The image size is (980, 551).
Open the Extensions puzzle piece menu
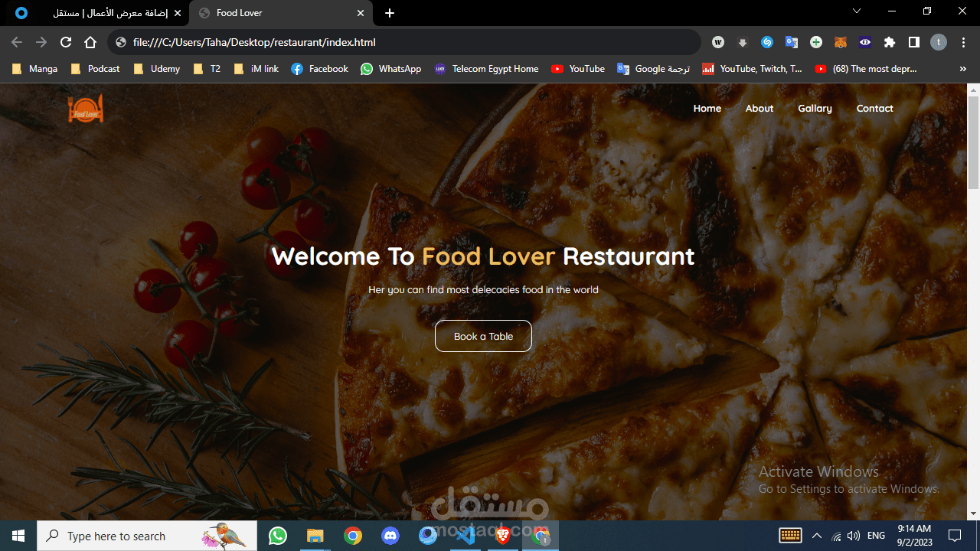(x=890, y=42)
